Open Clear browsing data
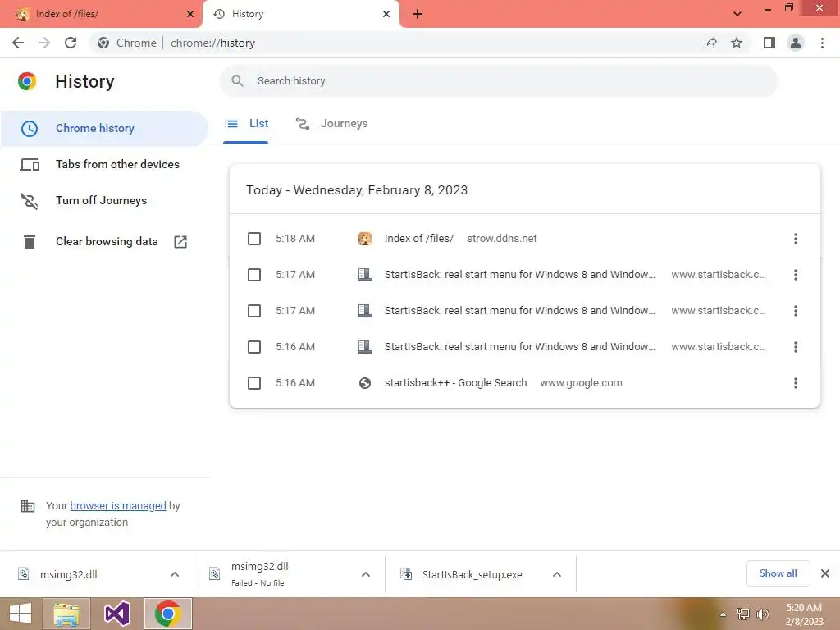Image resolution: width=840 pixels, height=630 pixels. [104, 242]
